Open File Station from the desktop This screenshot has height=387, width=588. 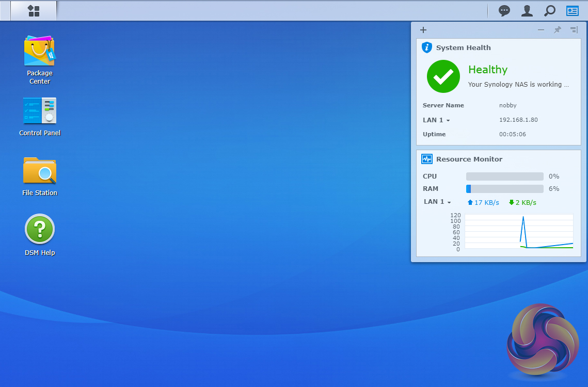coord(40,176)
